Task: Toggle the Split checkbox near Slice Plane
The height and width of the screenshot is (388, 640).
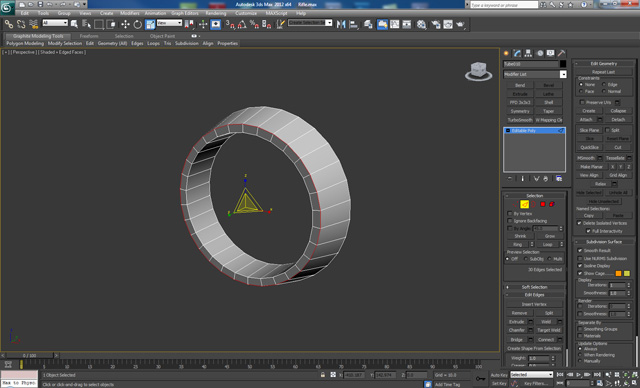Action: [607, 130]
